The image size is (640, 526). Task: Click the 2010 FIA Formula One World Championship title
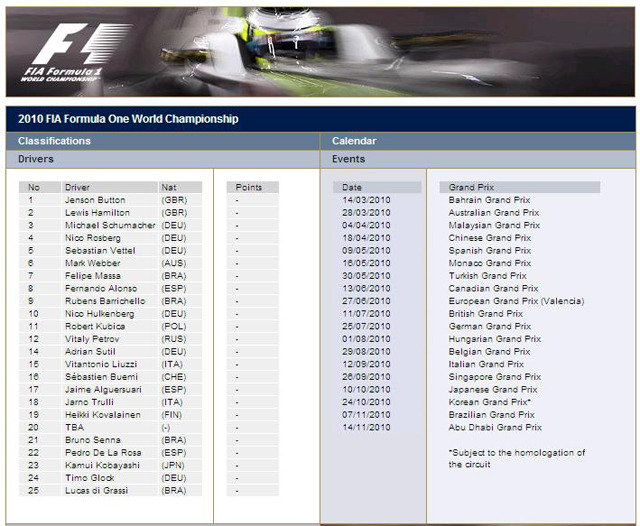pyautogui.click(x=128, y=119)
